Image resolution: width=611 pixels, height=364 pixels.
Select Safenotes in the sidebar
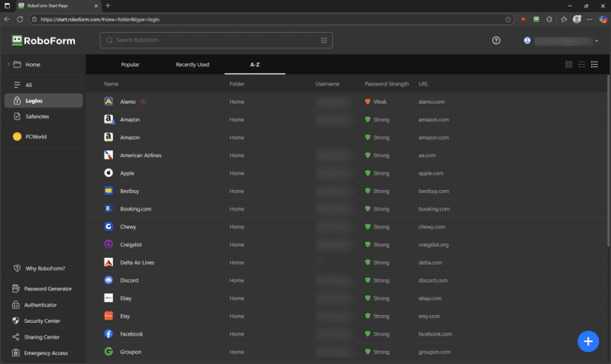coord(38,116)
